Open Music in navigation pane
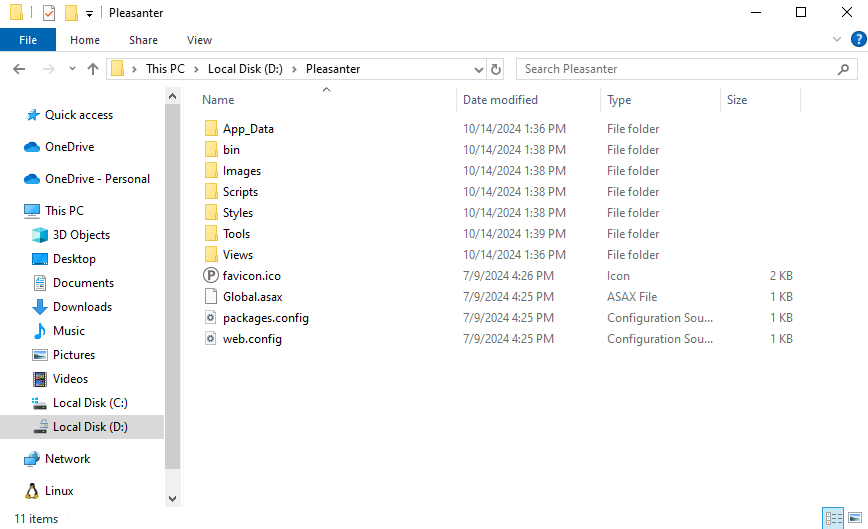The image size is (868, 529). click(x=69, y=330)
